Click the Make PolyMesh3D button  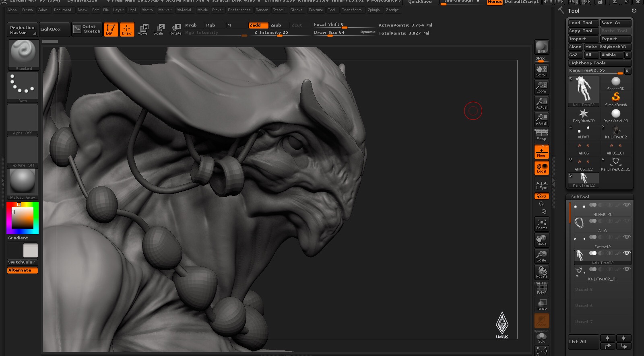pos(607,47)
